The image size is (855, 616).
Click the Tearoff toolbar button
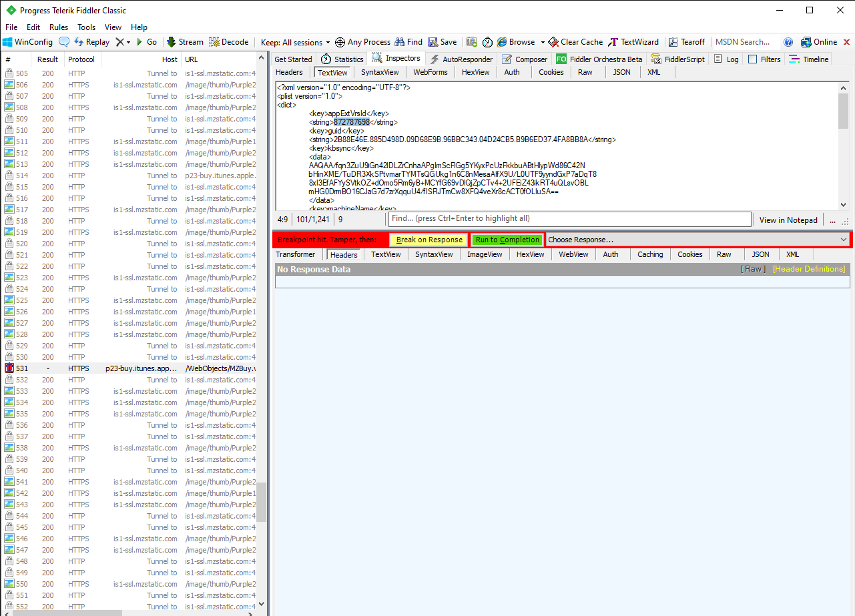687,42
